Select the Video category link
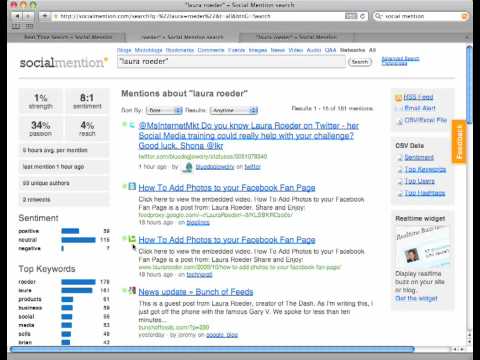The width and height of the screenshot is (480, 360). point(296,50)
